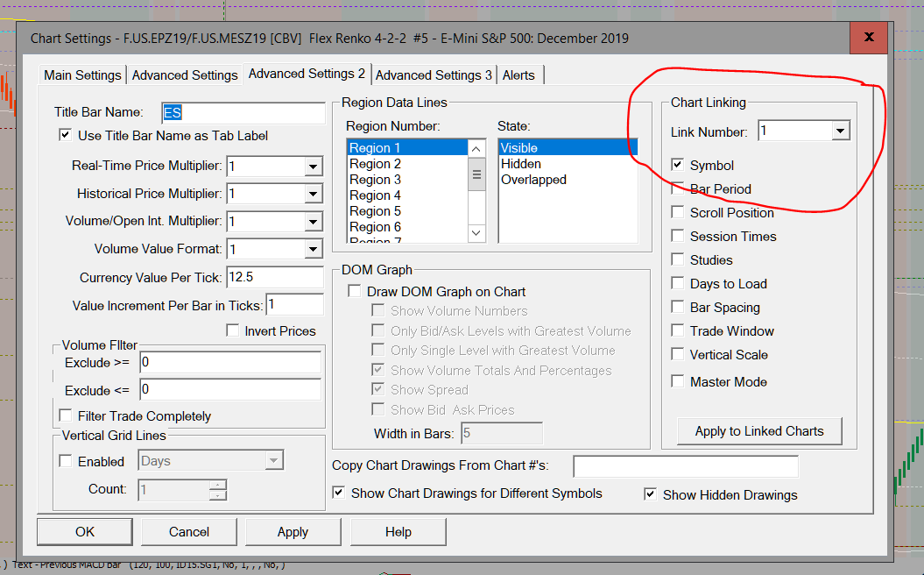Click the Currency Value Per Tick field
Image resolution: width=924 pixels, height=575 pixels.
coord(275,277)
